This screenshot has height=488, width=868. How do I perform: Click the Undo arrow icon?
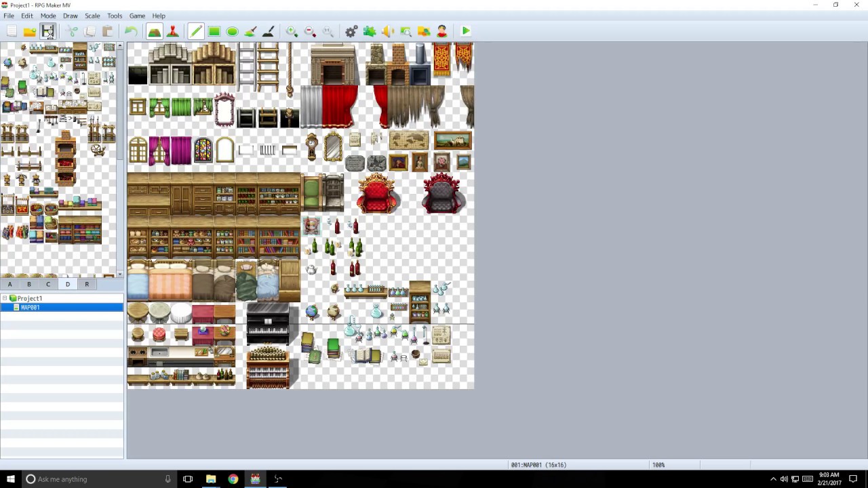pos(131,31)
